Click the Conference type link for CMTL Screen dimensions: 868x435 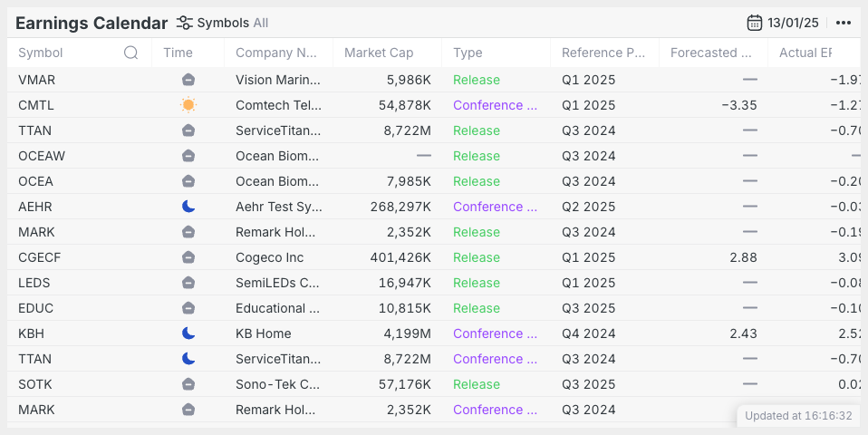(495, 105)
